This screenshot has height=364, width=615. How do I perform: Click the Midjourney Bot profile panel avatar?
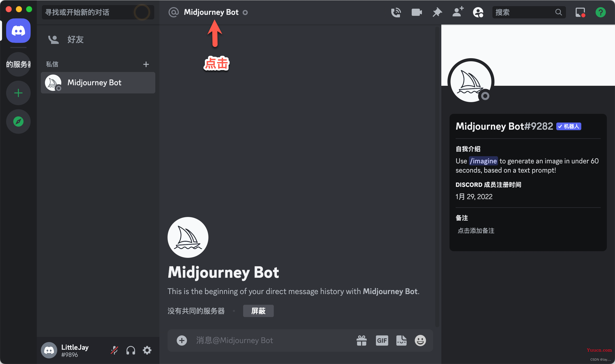pos(471,82)
